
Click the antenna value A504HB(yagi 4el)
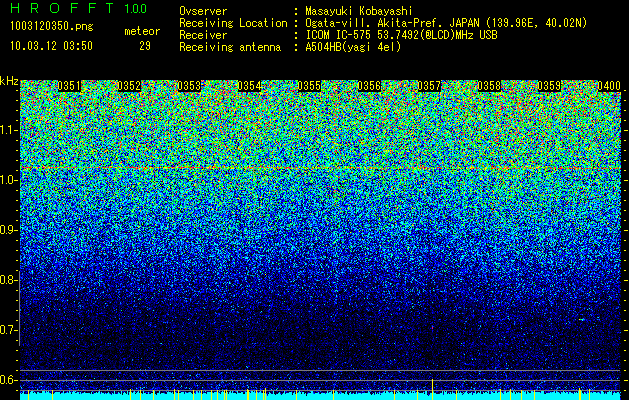(x=353, y=47)
